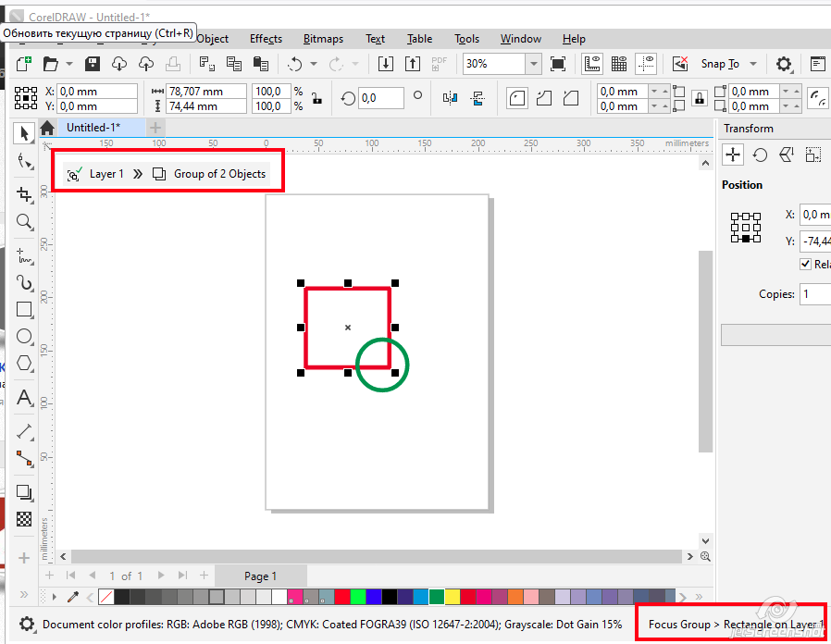This screenshot has width=831, height=644.
Task: Click the Save floppy disk icon
Action: point(93,64)
